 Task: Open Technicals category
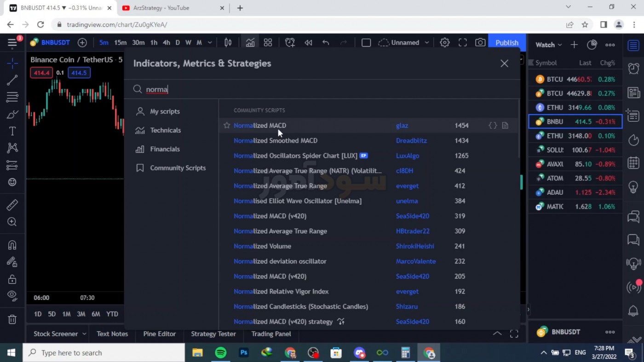(x=165, y=130)
